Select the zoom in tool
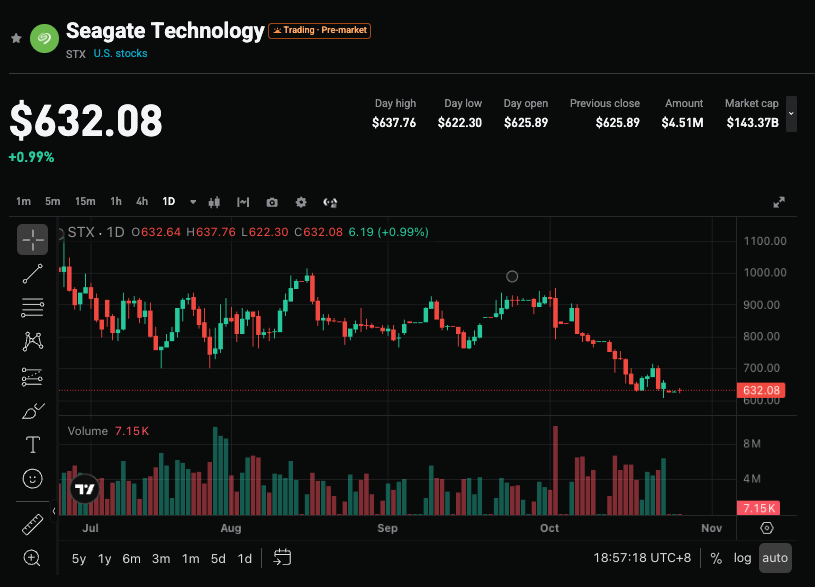The height and width of the screenshot is (587, 815). pyautogui.click(x=32, y=558)
